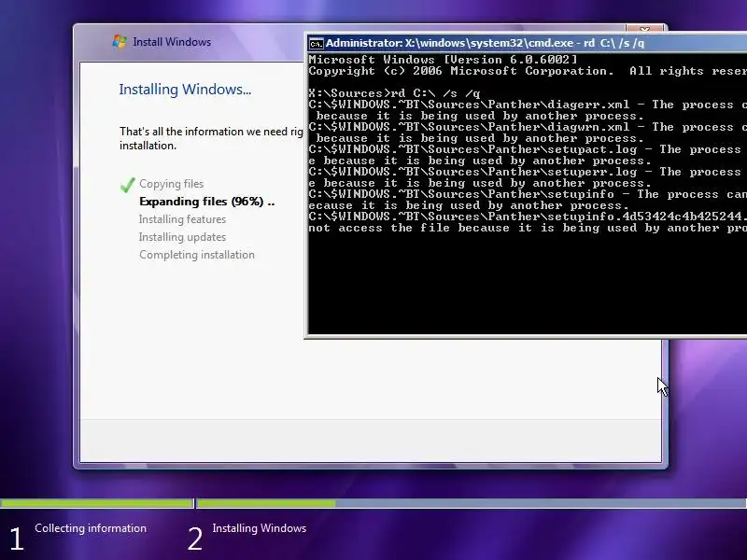Click the Collecting information progress bar
This screenshot has height=560, width=747.
click(x=97, y=503)
